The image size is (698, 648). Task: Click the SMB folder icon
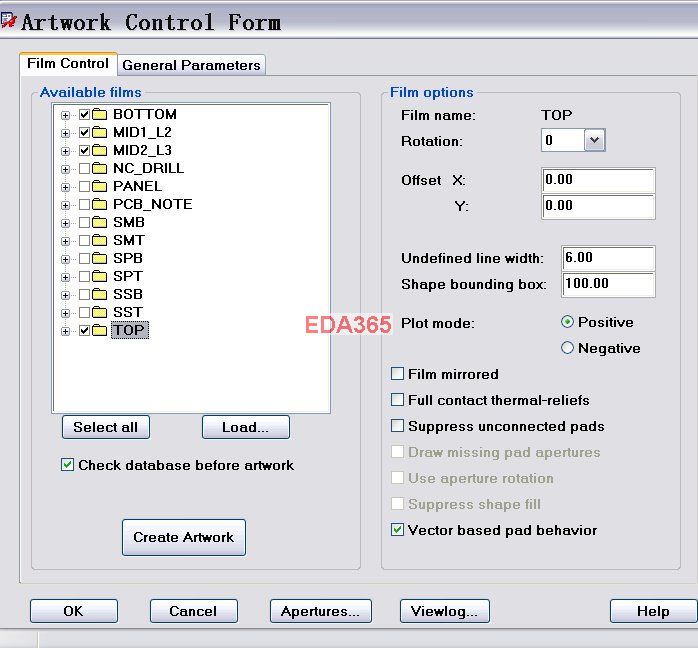[100, 223]
